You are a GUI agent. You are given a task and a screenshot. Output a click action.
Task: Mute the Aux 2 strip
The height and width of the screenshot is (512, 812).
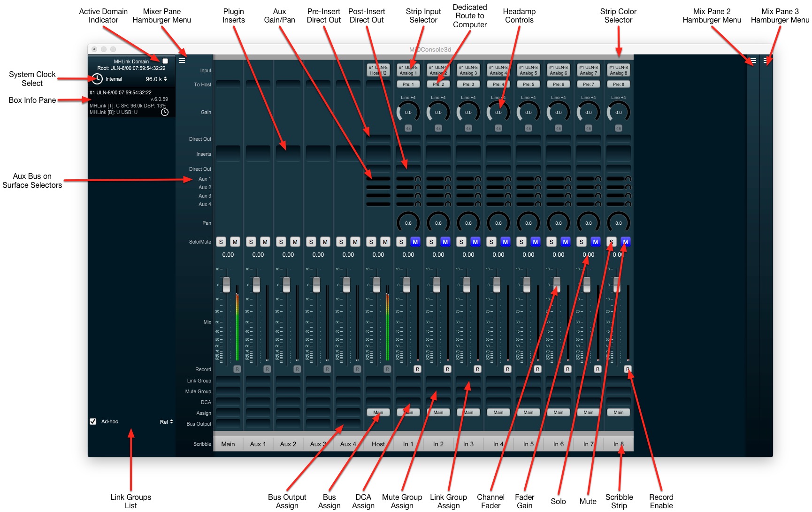pyautogui.click(x=295, y=242)
